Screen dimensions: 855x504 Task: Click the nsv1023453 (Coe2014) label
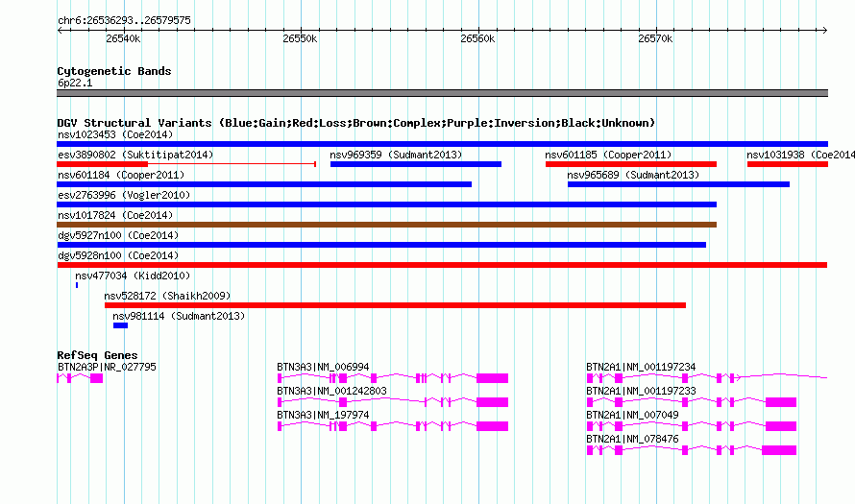tap(115, 134)
